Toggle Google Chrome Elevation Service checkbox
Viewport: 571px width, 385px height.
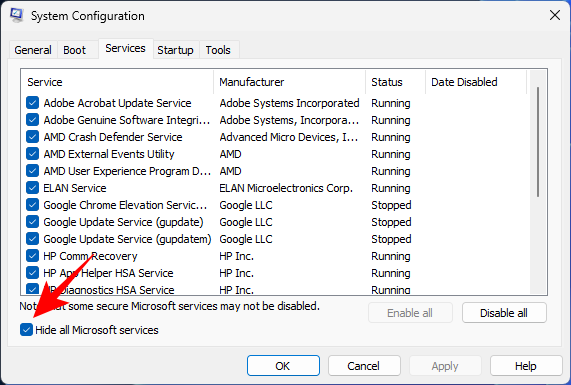point(32,205)
